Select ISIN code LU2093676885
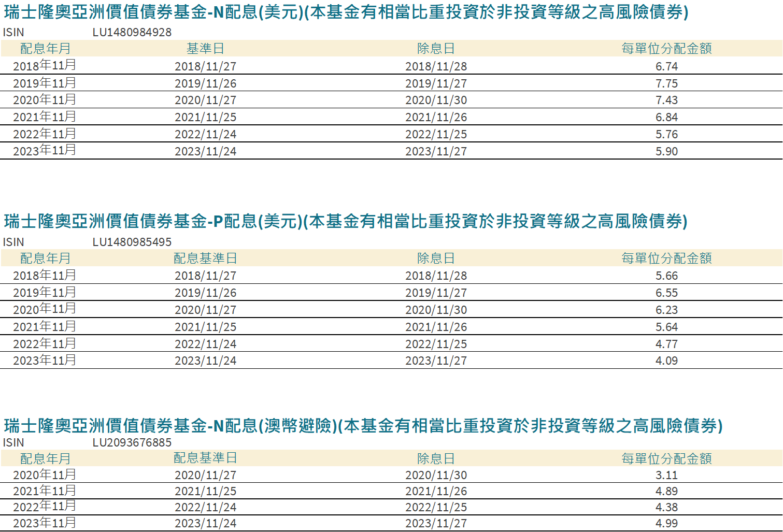 pyautogui.click(x=132, y=442)
